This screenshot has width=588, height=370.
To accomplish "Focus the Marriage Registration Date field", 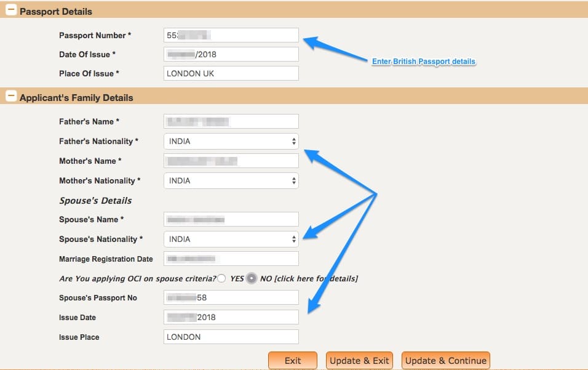I will 231,259.
